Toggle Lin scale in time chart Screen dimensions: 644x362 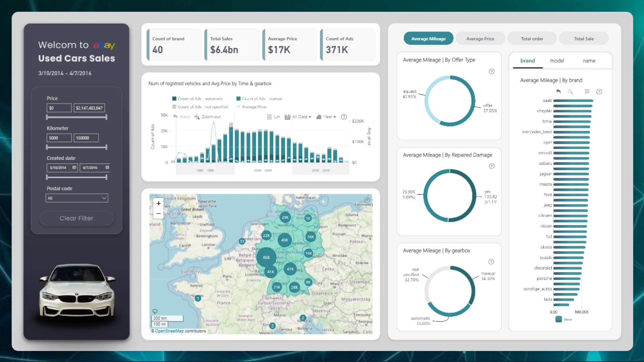pos(273,117)
